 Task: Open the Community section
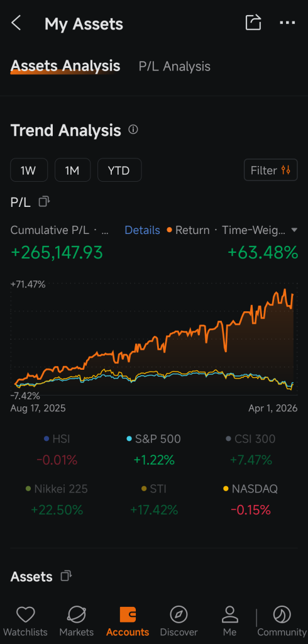click(x=282, y=622)
